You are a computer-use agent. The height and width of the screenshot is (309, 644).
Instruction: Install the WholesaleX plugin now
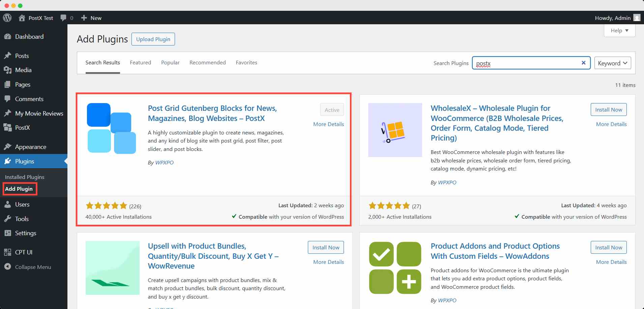608,110
